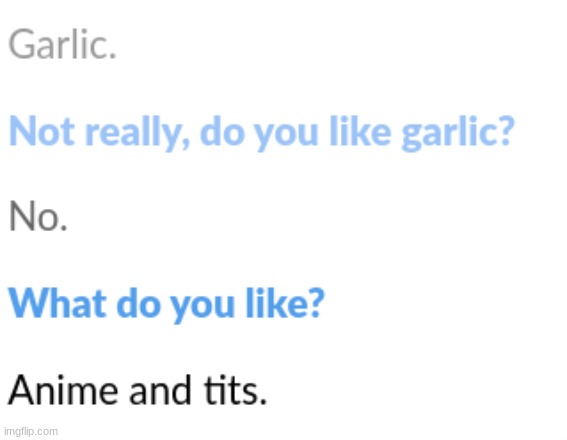The width and height of the screenshot is (567, 440).
Task: Click the word 'garlic?' in light blue line
Action: pos(458,133)
